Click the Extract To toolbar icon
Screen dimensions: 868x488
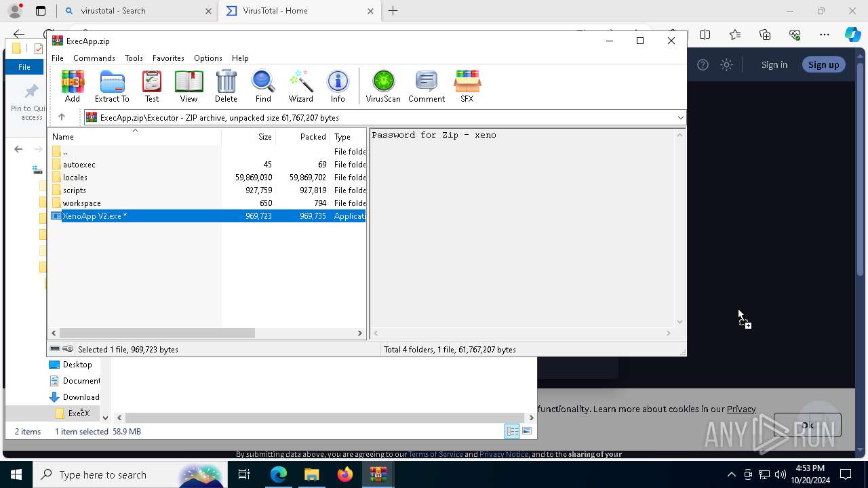[112, 86]
